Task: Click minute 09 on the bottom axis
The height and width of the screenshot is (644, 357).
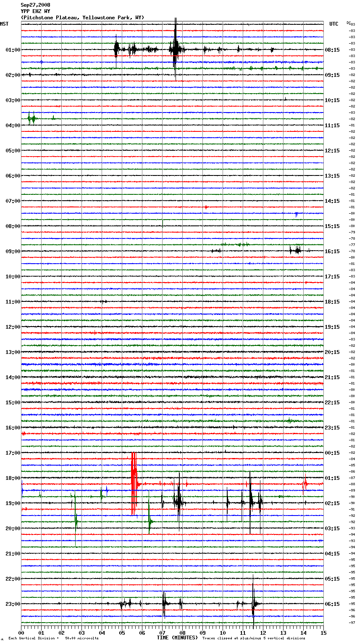Action: [202, 633]
